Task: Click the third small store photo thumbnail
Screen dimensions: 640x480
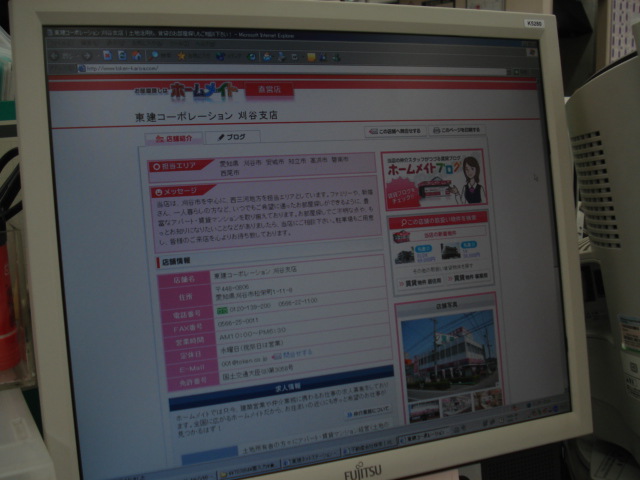Action: coord(488,398)
